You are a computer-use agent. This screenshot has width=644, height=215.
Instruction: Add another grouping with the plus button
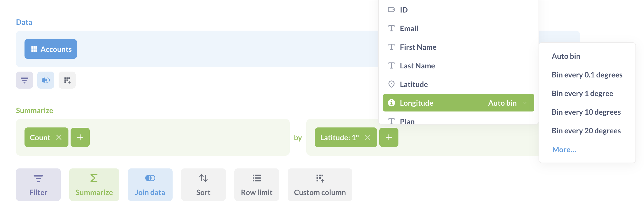(x=389, y=137)
